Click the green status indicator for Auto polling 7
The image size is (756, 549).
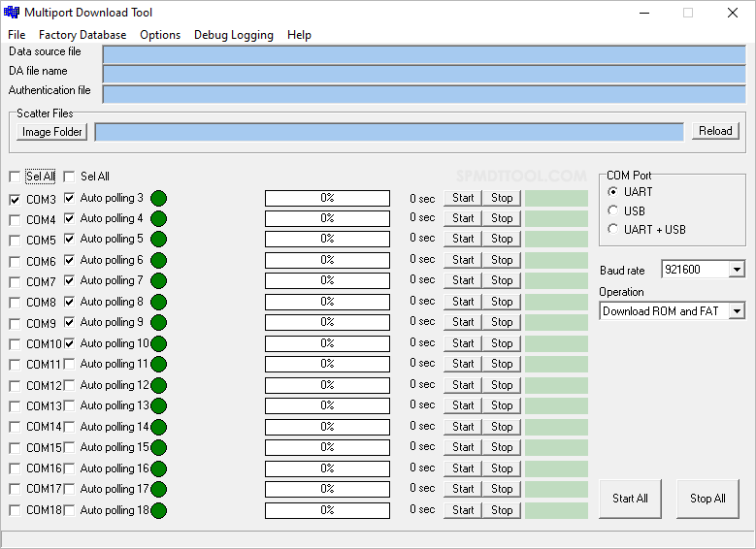158,280
